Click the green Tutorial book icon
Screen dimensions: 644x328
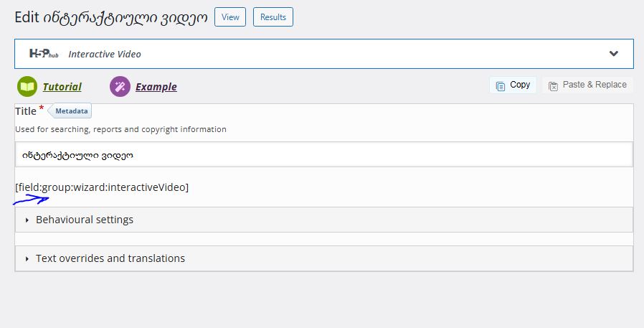[x=27, y=87]
